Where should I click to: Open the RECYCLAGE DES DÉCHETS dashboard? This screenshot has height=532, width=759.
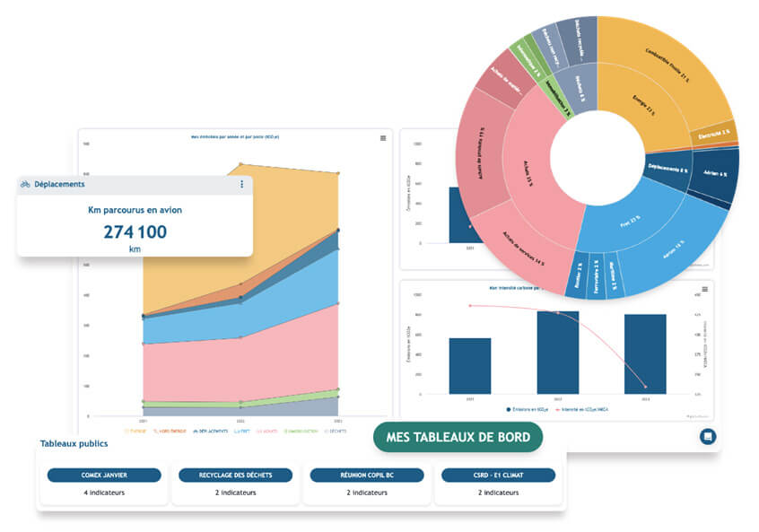click(235, 475)
